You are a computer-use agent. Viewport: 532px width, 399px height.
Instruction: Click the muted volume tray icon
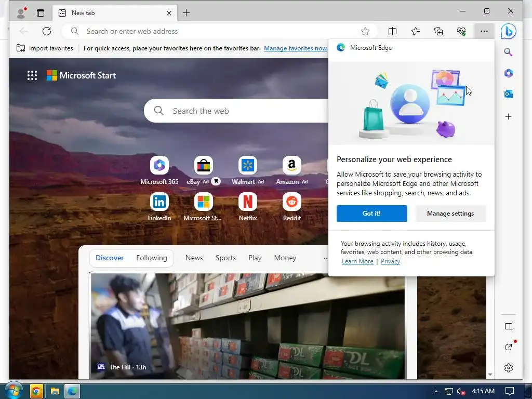(x=461, y=391)
